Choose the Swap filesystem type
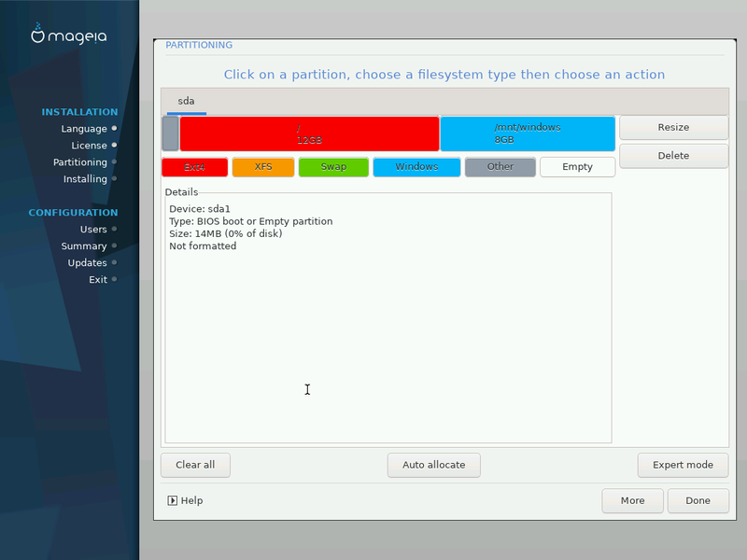Viewport: 747px width, 560px height. point(333,167)
